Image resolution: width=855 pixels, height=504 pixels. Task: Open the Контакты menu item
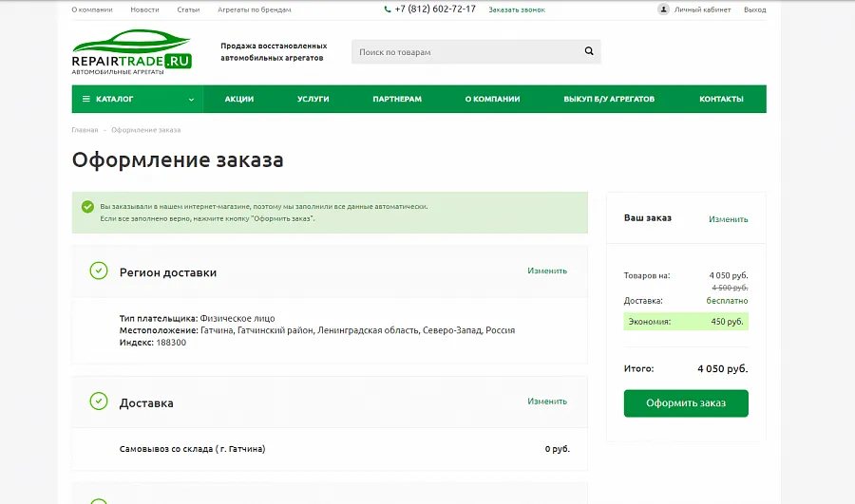(x=721, y=99)
